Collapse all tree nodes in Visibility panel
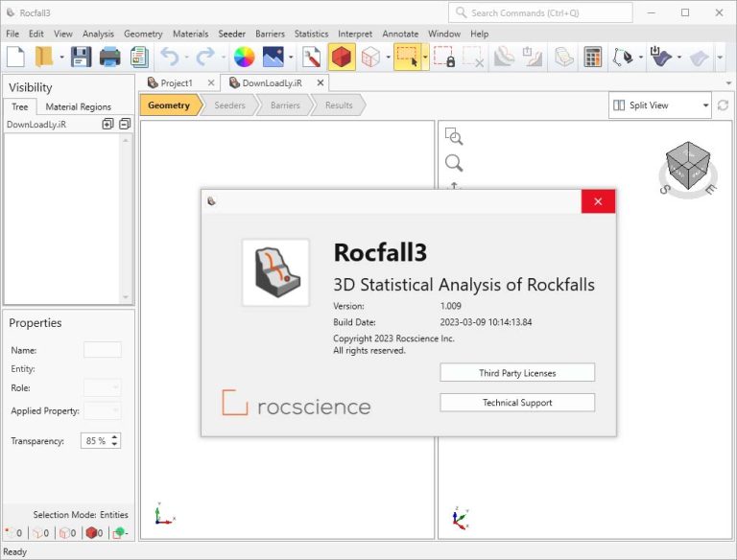 pyautogui.click(x=125, y=124)
